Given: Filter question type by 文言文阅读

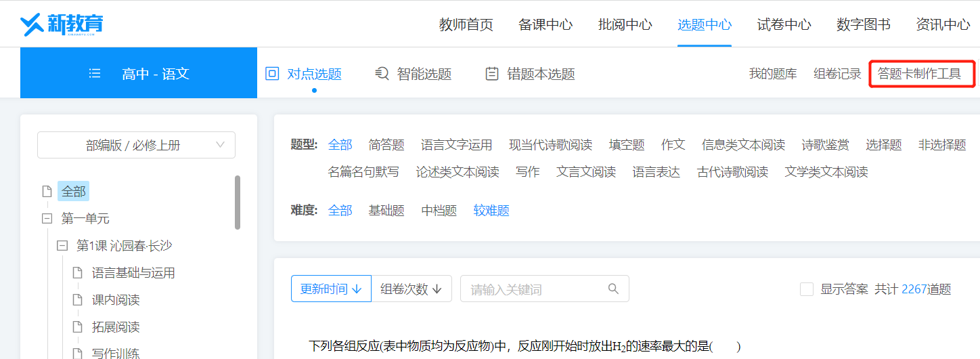Looking at the screenshot, I should (x=586, y=172).
